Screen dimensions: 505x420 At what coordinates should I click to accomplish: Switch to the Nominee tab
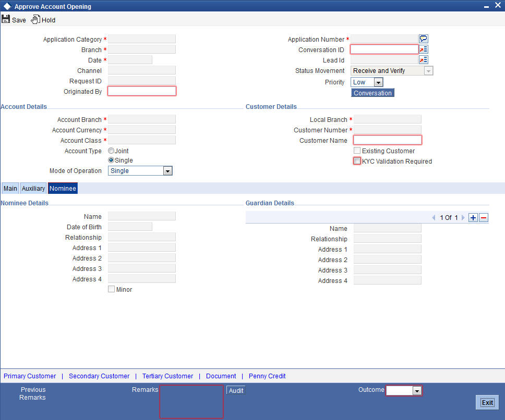pyautogui.click(x=63, y=189)
